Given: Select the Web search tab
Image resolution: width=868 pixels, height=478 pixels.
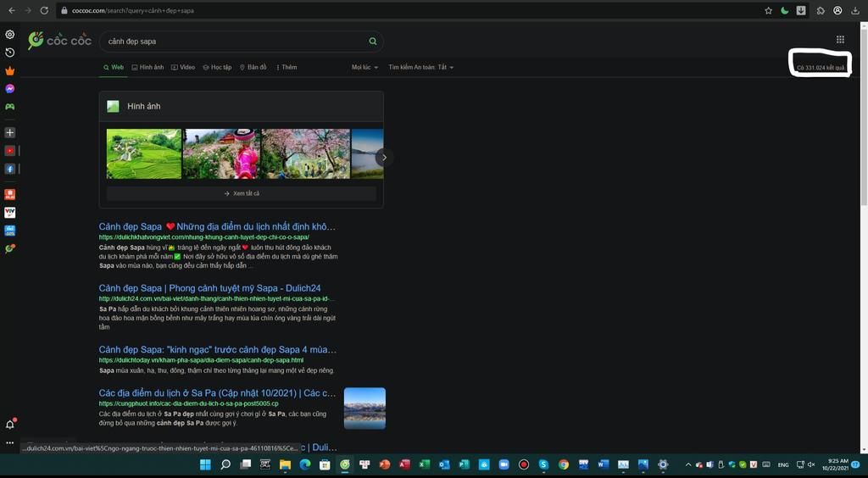Looking at the screenshot, I should (114, 67).
